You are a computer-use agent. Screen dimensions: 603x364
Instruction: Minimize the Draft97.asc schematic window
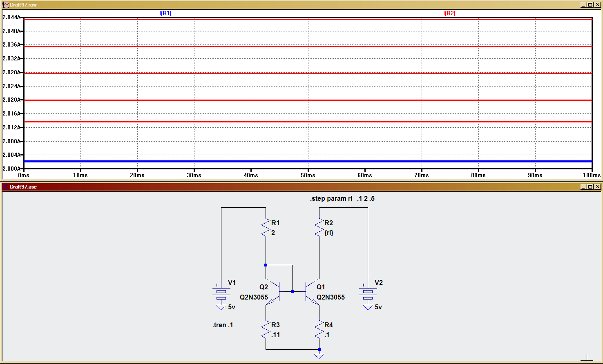[583, 187]
